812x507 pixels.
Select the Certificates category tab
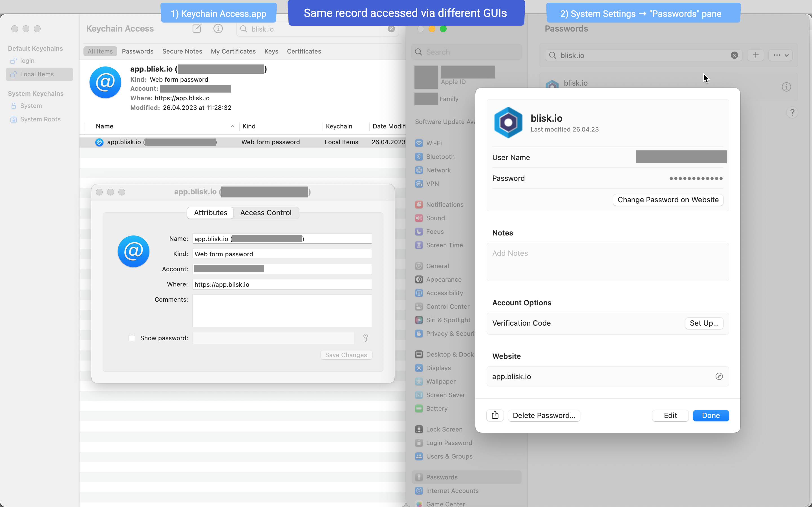304,51
